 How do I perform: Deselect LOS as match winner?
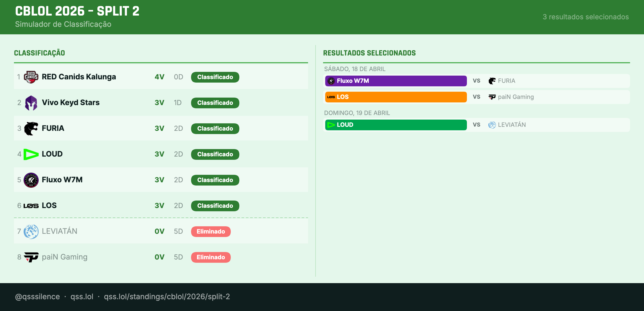(x=396, y=97)
